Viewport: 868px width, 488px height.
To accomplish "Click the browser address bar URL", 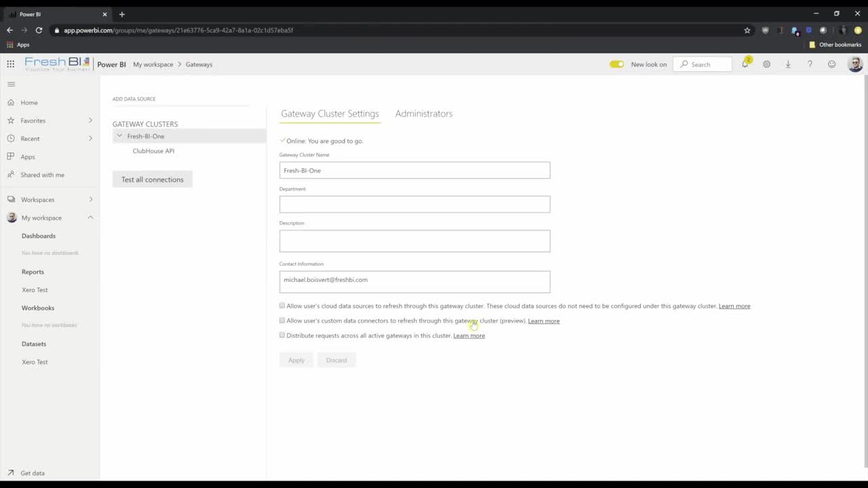I will [x=178, y=30].
